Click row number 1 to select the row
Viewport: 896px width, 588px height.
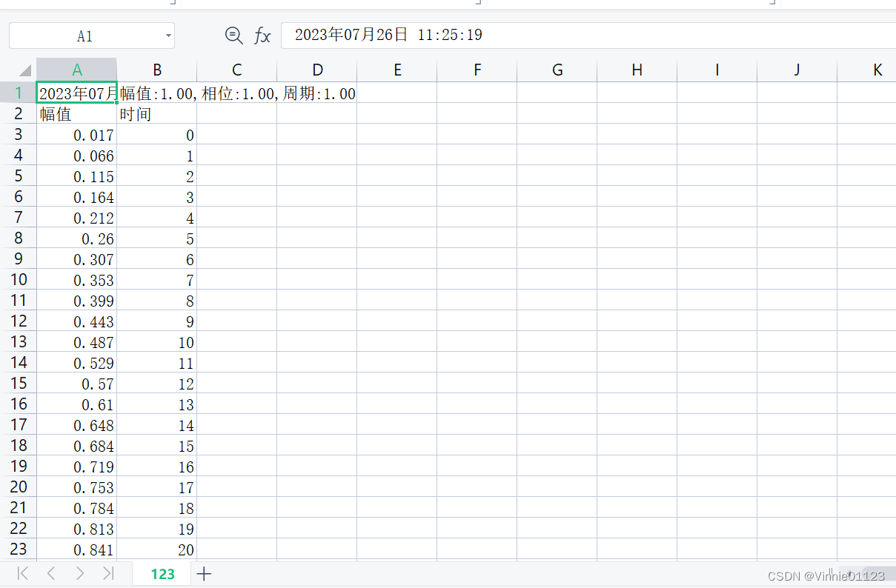[19, 93]
